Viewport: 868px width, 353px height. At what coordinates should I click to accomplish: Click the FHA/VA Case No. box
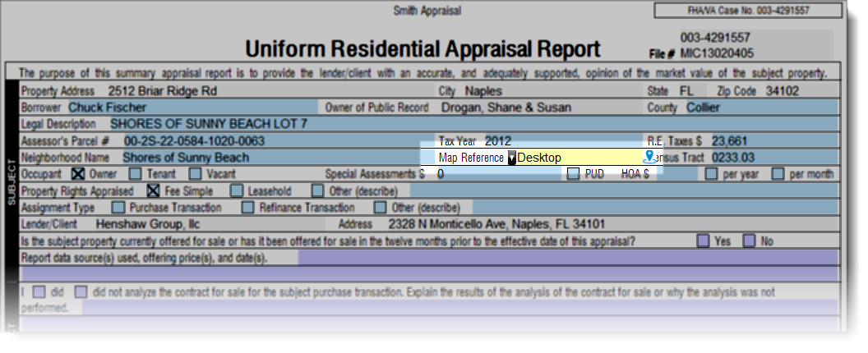(x=747, y=11)
